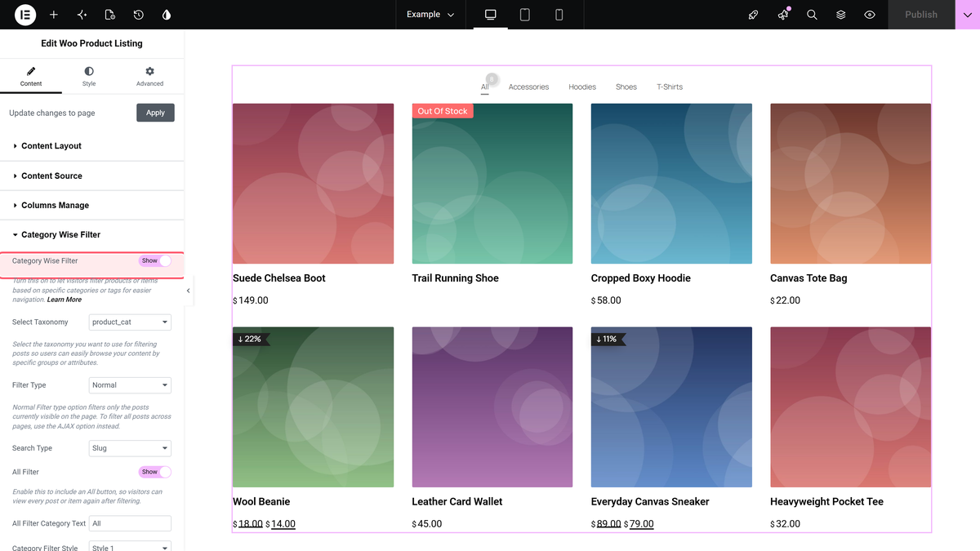Open the History clock icon
The width and height of the screenshot is (980, 551).
tap(139, 15)
